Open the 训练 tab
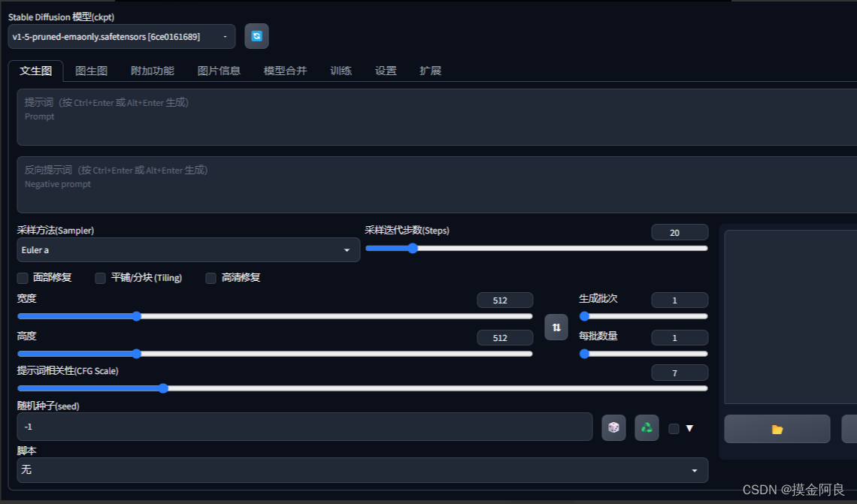 coord(341,71)
